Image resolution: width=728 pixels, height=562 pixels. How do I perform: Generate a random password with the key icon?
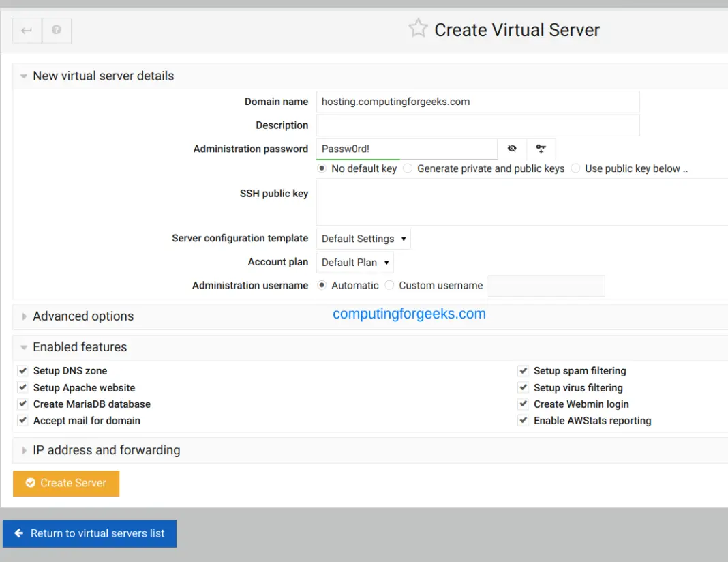coord(541,149)
